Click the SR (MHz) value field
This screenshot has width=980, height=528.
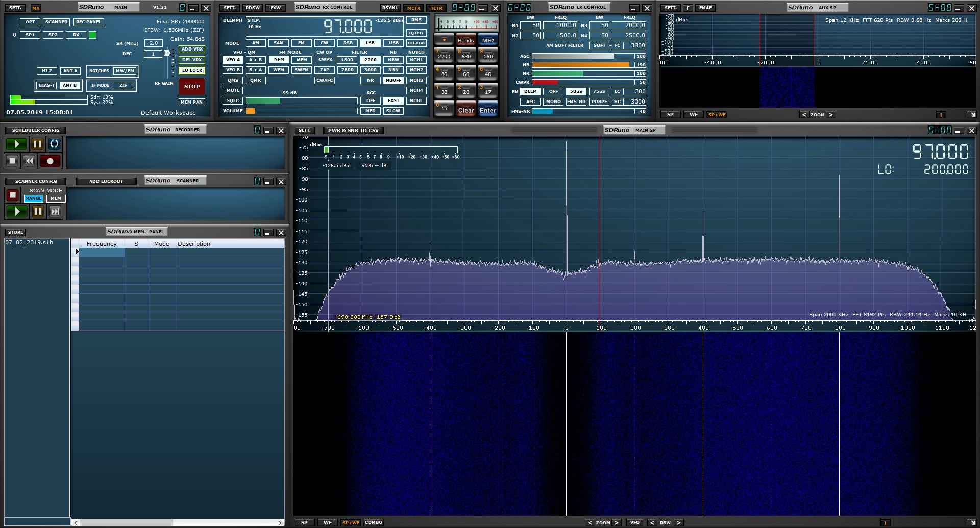[x=153, y=43]
